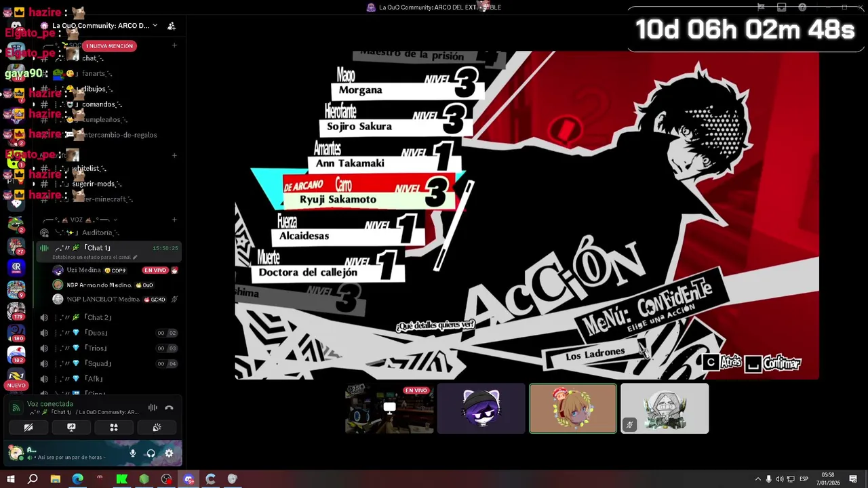Open the invite members icon beside server name

pos(172,26)
